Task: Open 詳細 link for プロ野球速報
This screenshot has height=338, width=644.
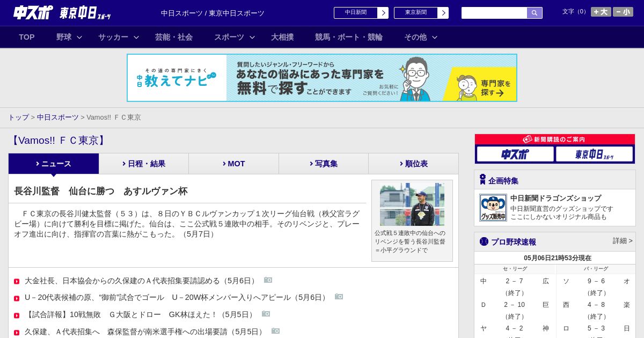Action: point(623,241)
